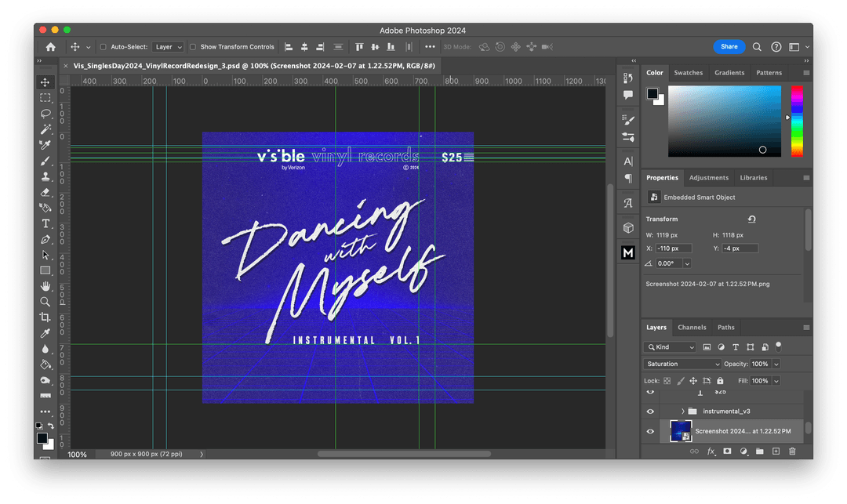Open the Auto-Select Layer dropdown
847x504 pixels.
click(x=168, y=47)
